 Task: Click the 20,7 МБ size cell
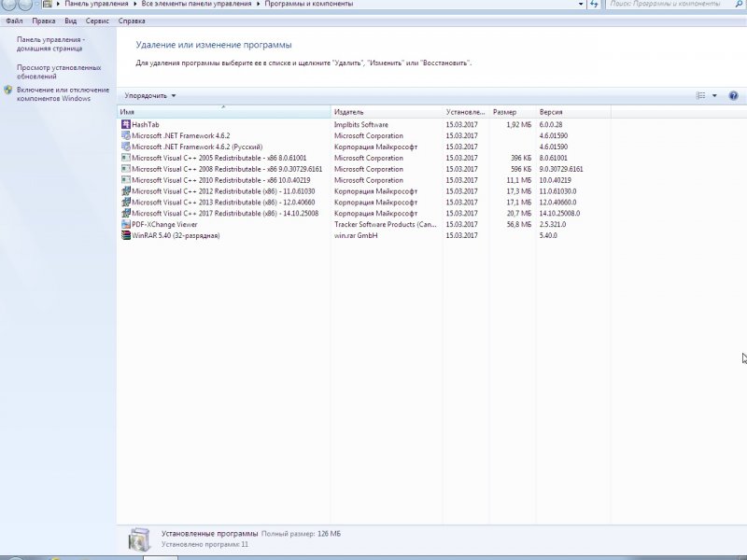[x=519, y=214]
